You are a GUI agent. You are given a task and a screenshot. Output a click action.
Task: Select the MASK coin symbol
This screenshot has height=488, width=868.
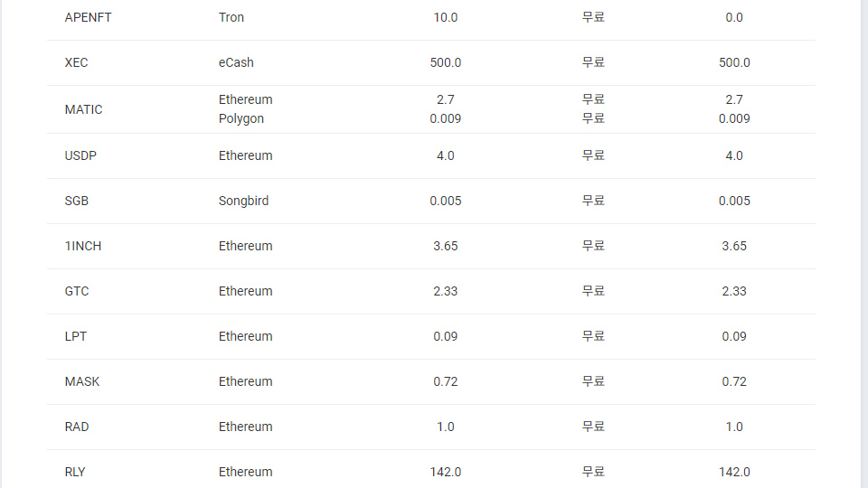pyautogui.click(x=82, y=381)
